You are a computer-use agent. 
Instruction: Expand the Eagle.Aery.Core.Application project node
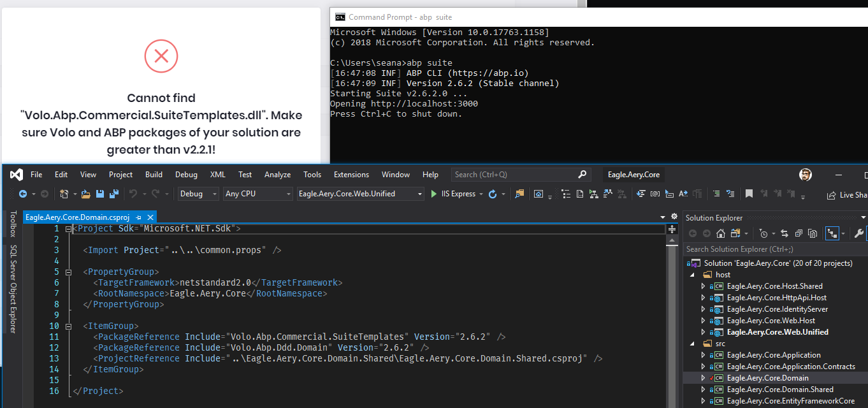(704, 355)
